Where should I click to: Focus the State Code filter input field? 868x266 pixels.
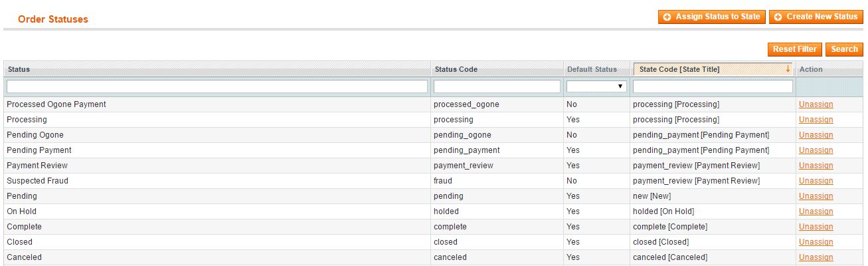(x=713, y=86)
